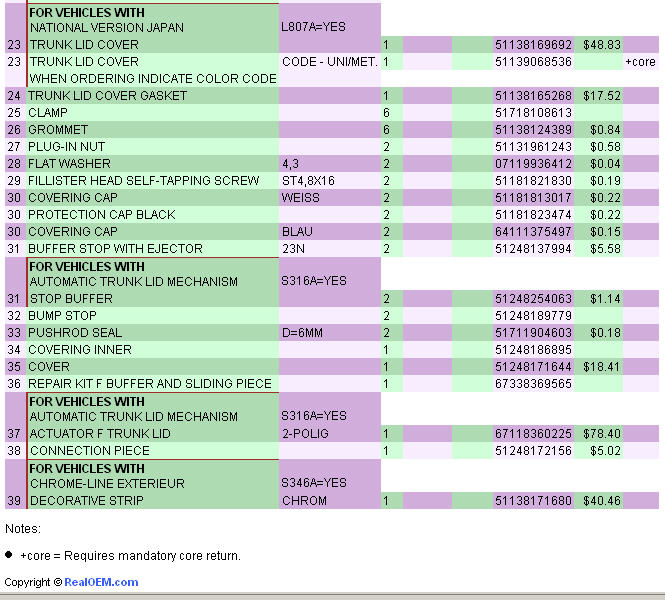Click part number 51248171644 for COVER
665x600 pixels.
[533, 367]
